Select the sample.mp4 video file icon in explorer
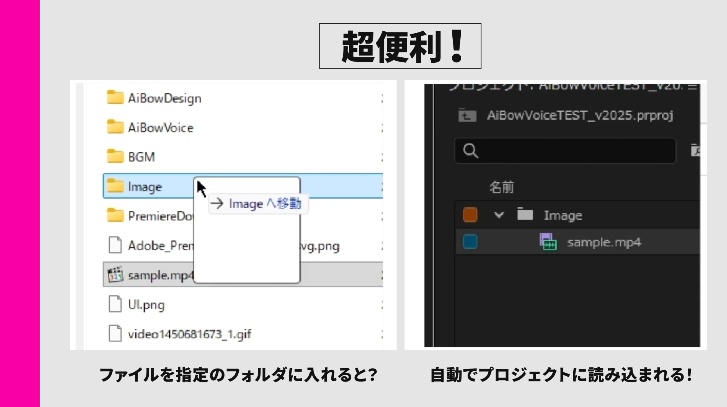 coord(115,274)
